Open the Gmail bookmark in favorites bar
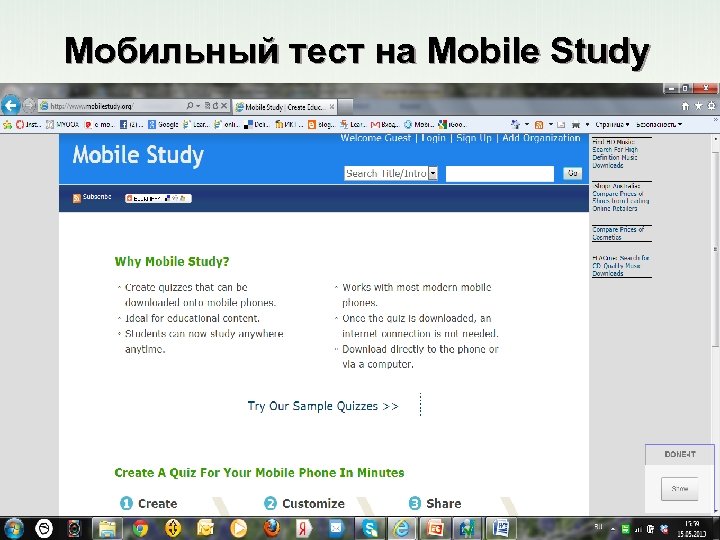 pyautogui.click(x=385, y=124)
